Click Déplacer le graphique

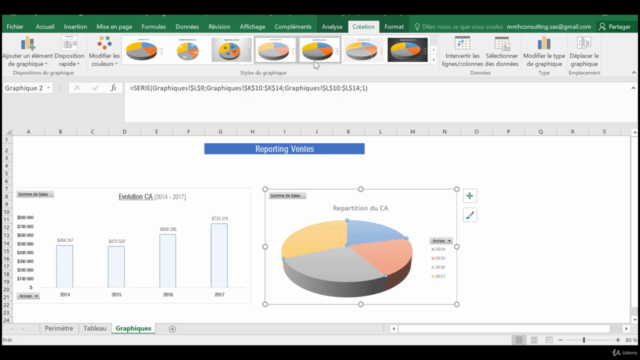584,51
